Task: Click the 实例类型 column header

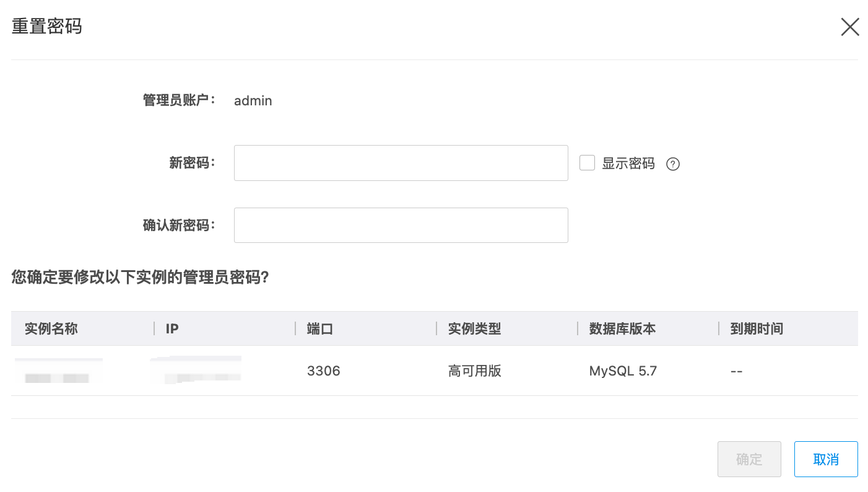Action: point(474,328)
